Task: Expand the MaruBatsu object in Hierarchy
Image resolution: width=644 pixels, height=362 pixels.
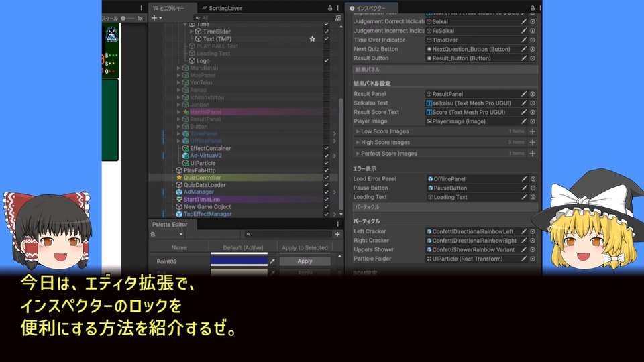Action: click(x=178, y=68)
